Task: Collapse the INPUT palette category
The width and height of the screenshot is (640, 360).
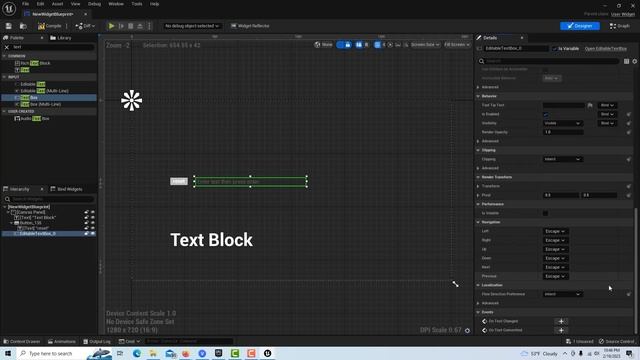Action: point(4,77)
